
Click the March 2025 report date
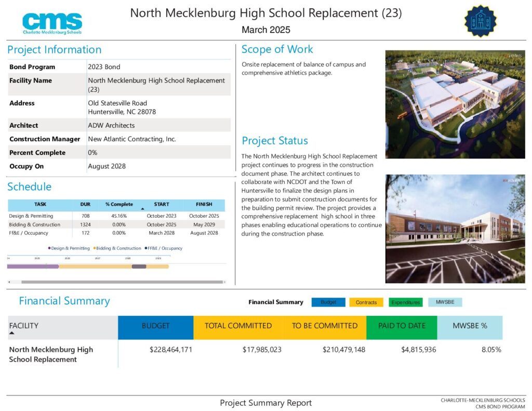coord(266,30)
